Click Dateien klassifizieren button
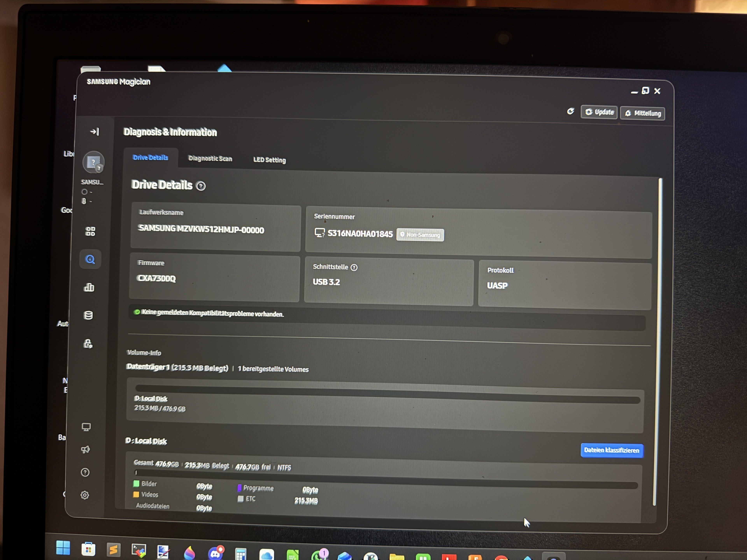 click(x=612, y=450)
